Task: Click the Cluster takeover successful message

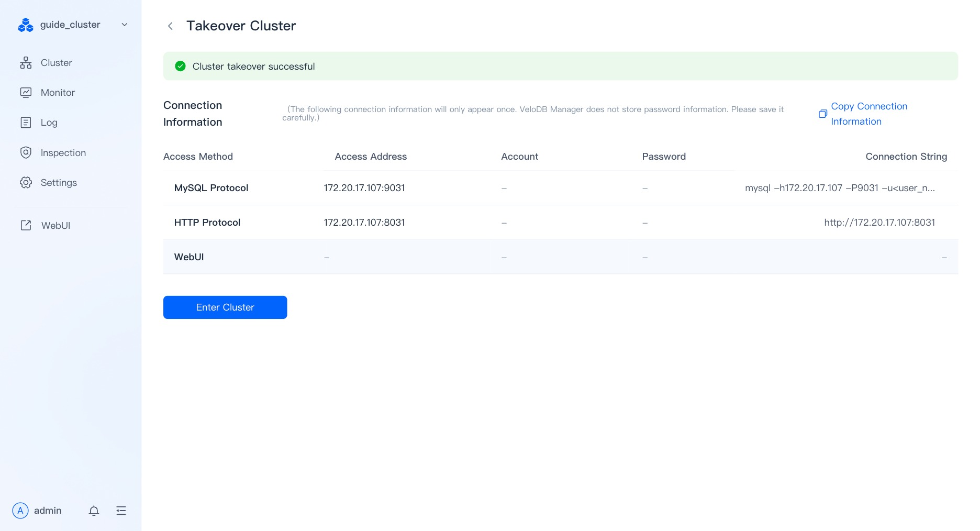Action: (253, 67)
